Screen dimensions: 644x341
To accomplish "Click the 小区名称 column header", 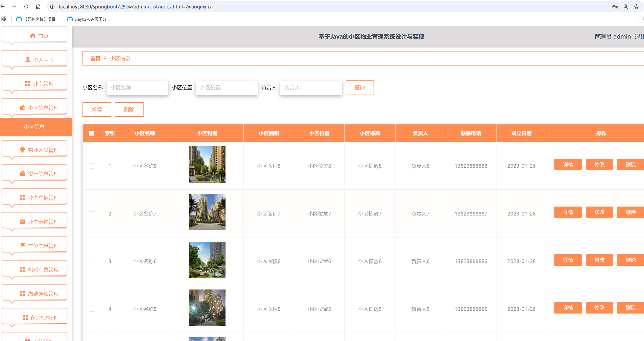I will click(x=145, y=133).
